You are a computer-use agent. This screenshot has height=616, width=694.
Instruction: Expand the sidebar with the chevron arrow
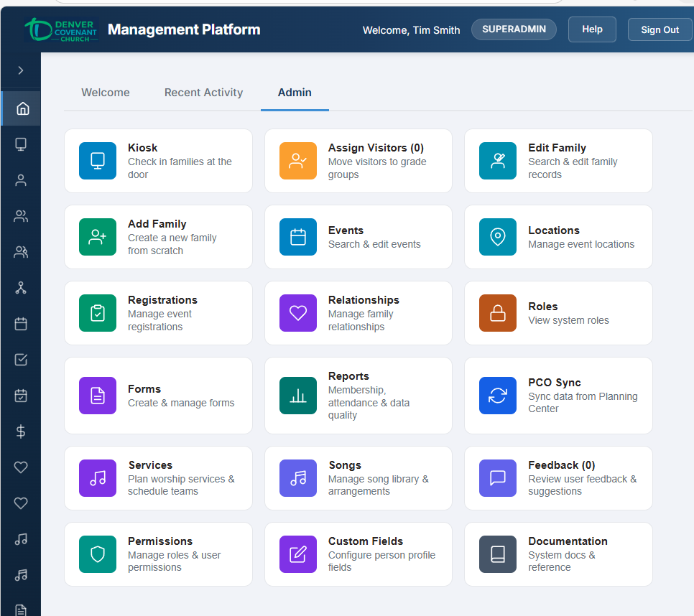[20, 70]
